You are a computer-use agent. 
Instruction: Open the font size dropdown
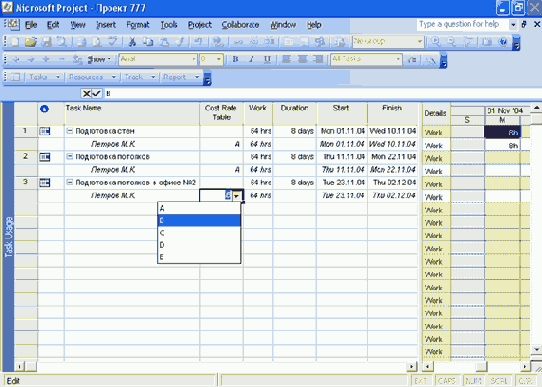click(x=218, y=59)
